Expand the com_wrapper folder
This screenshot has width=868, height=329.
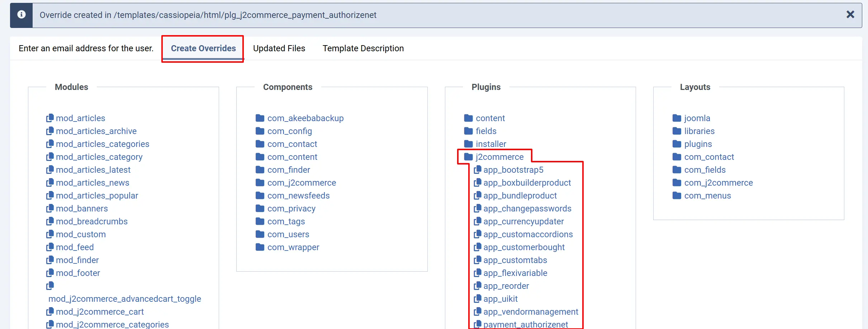click(287, 247)
